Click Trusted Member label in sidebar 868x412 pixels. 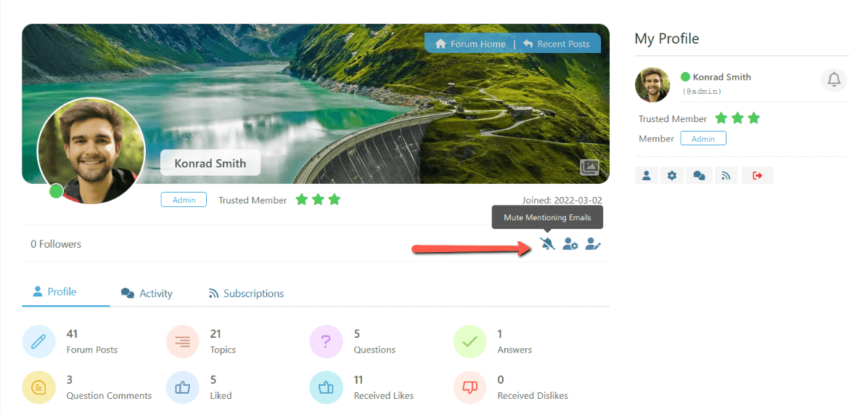point(673,118)
